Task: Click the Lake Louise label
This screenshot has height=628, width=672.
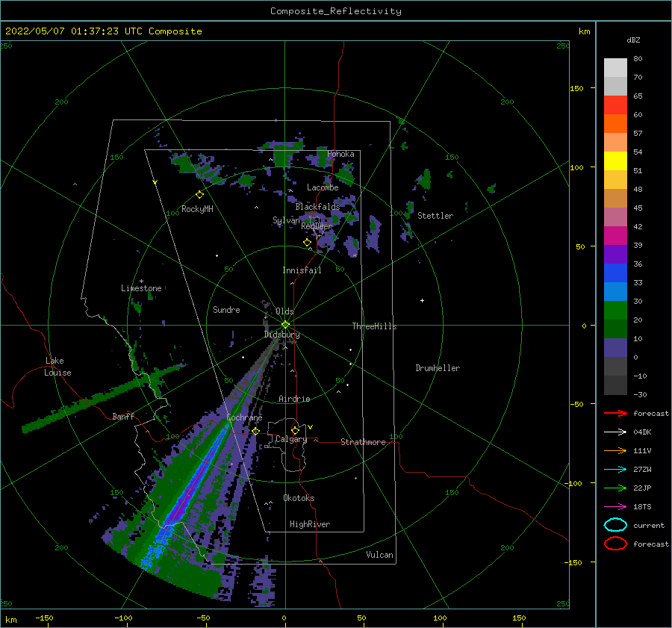Action: click(57, 367)
